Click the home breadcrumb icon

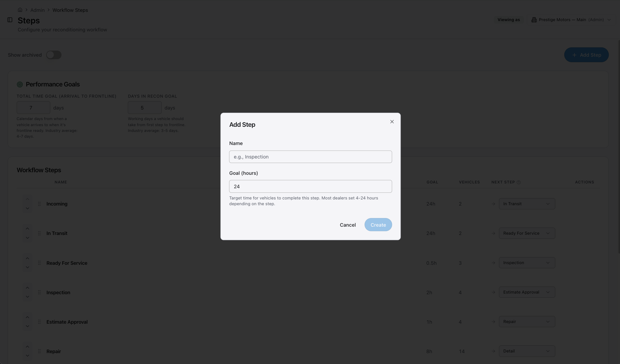[x=20, y=10]
